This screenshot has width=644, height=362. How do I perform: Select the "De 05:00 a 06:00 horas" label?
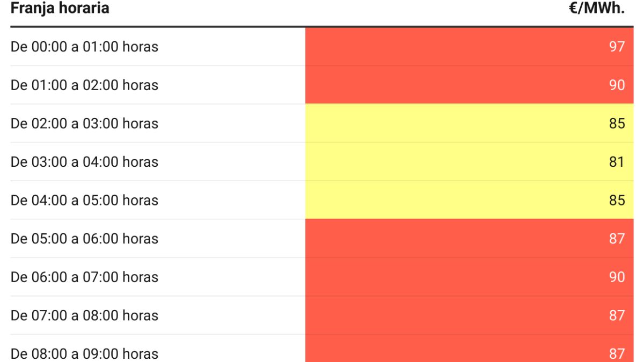[x=84, y=239]
